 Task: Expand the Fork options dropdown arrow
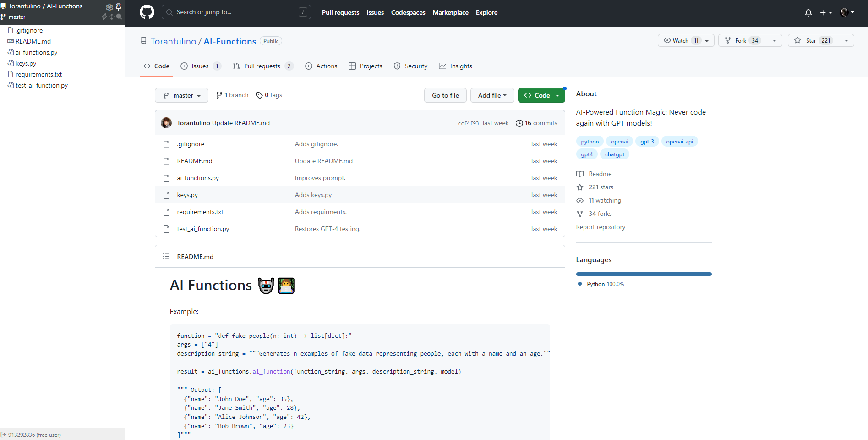tap(775, 40)
